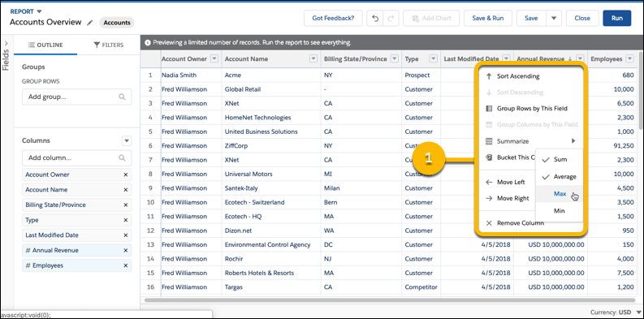The image size is (644, 319).
Task: Remove the Account Name column chip
Action: pos(126,190)
